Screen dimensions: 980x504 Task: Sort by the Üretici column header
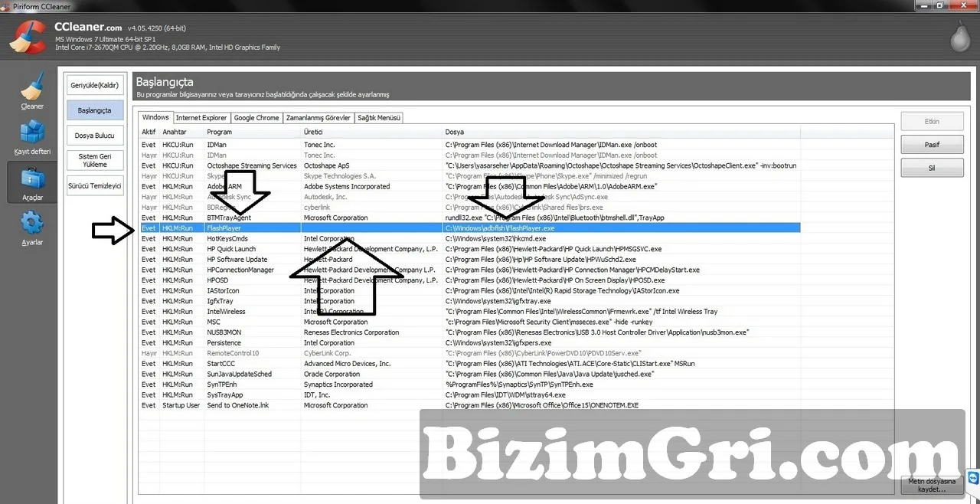[x=372, y=133]
